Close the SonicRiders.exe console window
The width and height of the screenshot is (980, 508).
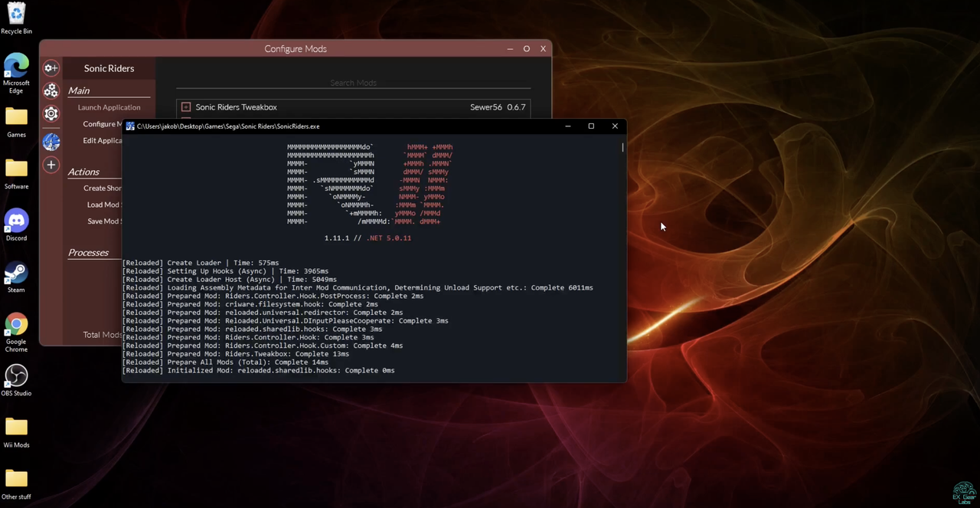615,126
